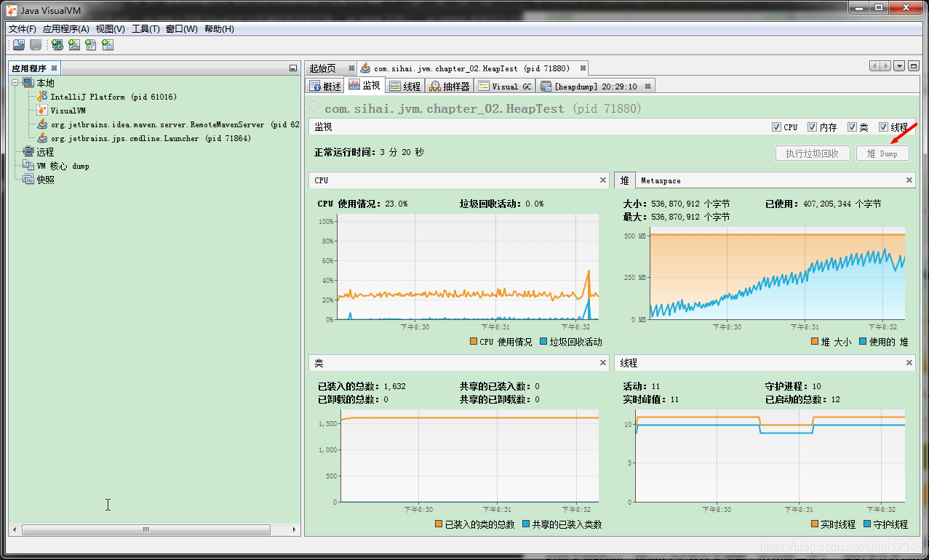This screenshot has height=560, width=929.
Task: Click the Add Remote Host toolbar icon
Action: click(x=57, y=45)
